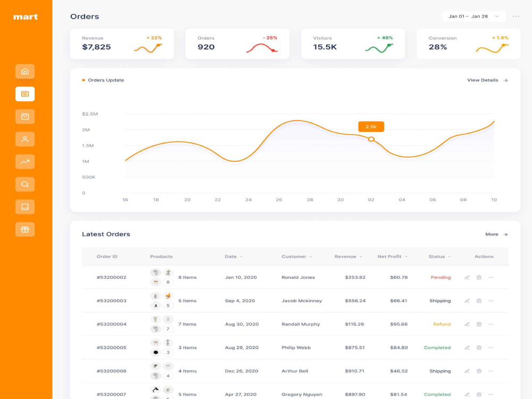Click the Conversion 28% stat card
This screenshot has height=399, width=532.
point(468,44)
